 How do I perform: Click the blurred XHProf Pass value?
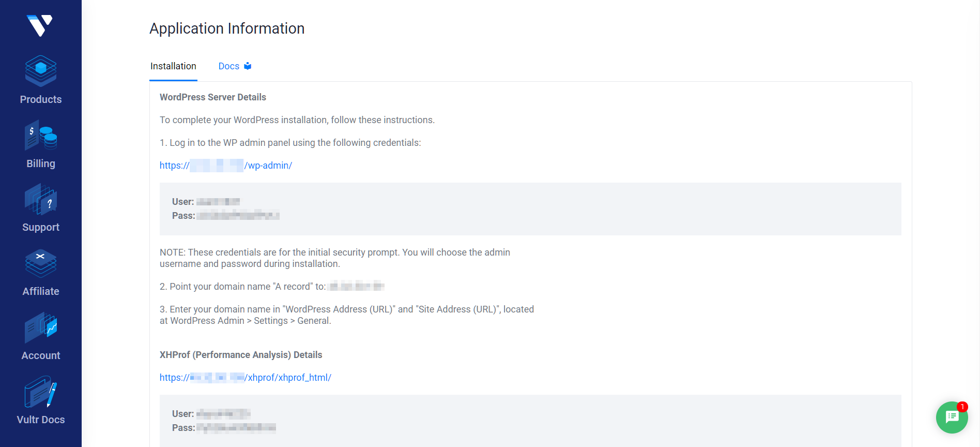[236, 428]
